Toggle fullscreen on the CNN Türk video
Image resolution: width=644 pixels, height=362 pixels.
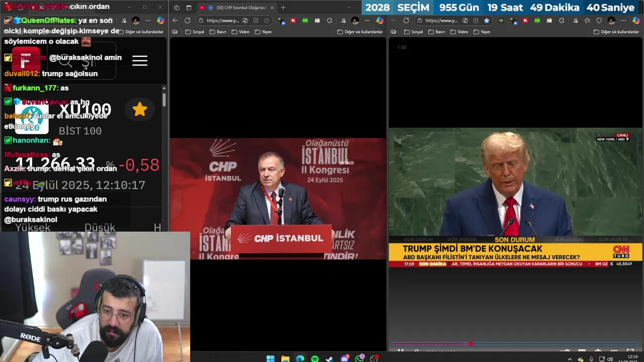(x=630, y=351)
